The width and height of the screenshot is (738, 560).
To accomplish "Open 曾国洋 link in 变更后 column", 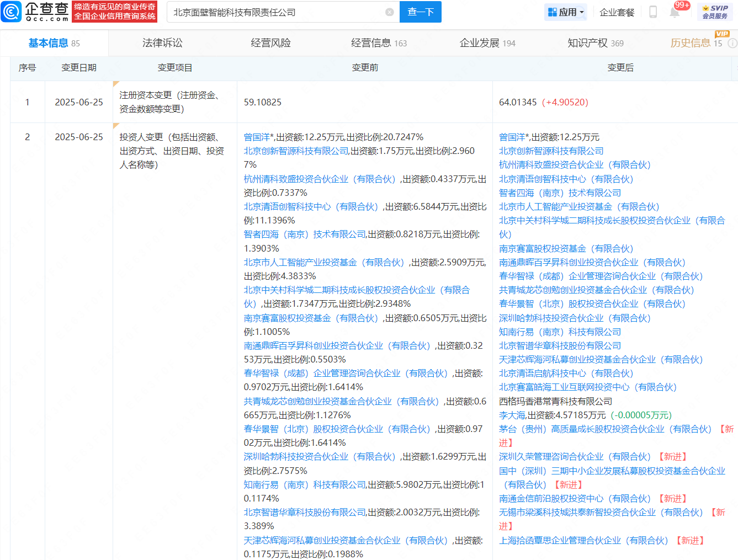I will point(513,137).
